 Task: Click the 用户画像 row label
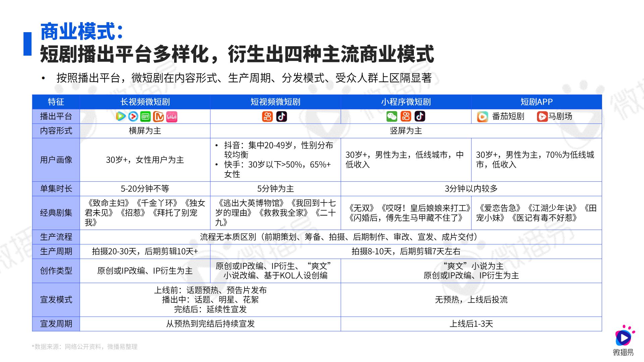pyautogui.click(x=56, y=160)
